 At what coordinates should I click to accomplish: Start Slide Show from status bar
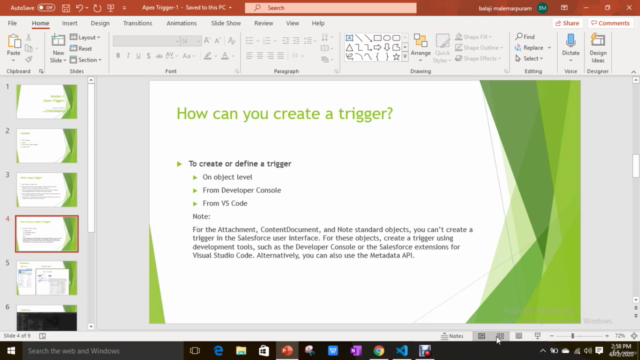(x=538, y=336)
